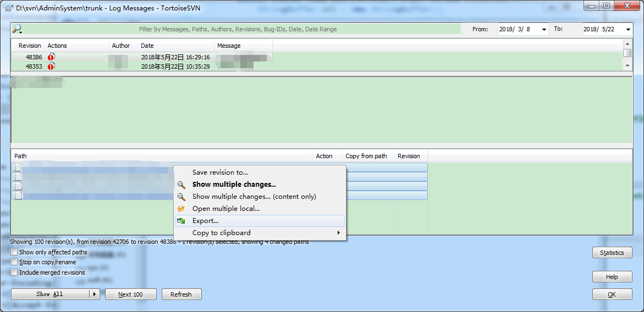Toggle Stop on copy/rename checkbox
The height and width of the screenshot is (312, 644).
click(14, 262)
